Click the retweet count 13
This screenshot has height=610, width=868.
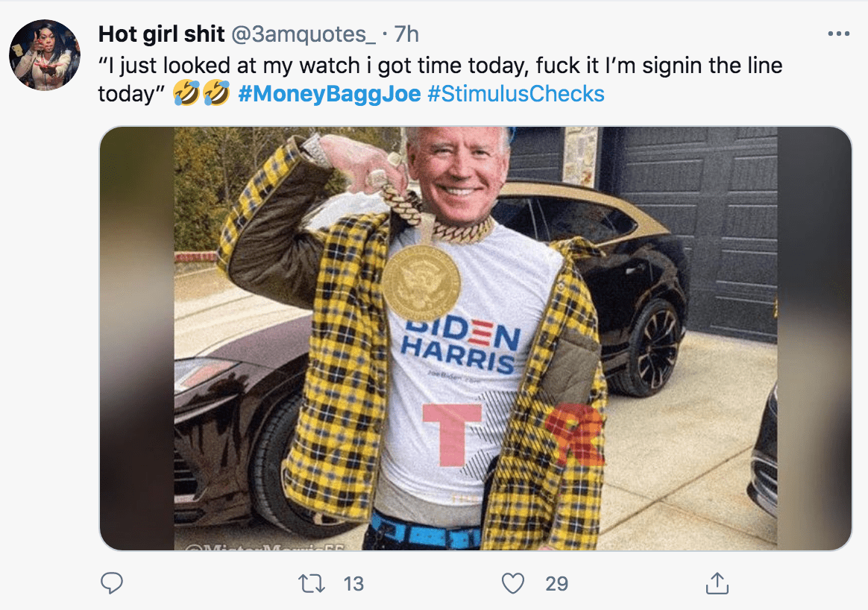(x=353, y=583)
